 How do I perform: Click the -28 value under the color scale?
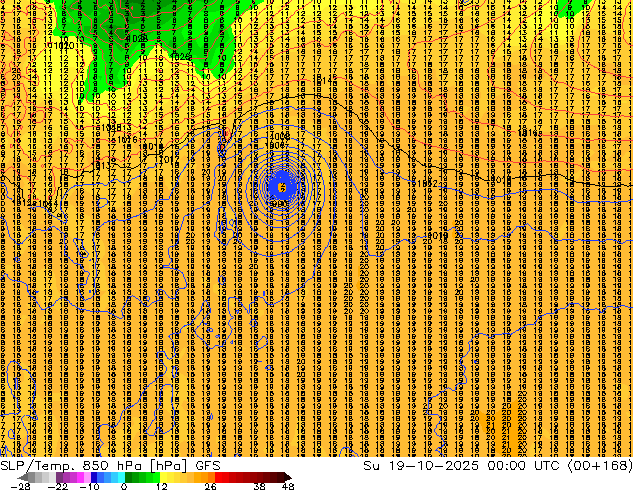20,486
